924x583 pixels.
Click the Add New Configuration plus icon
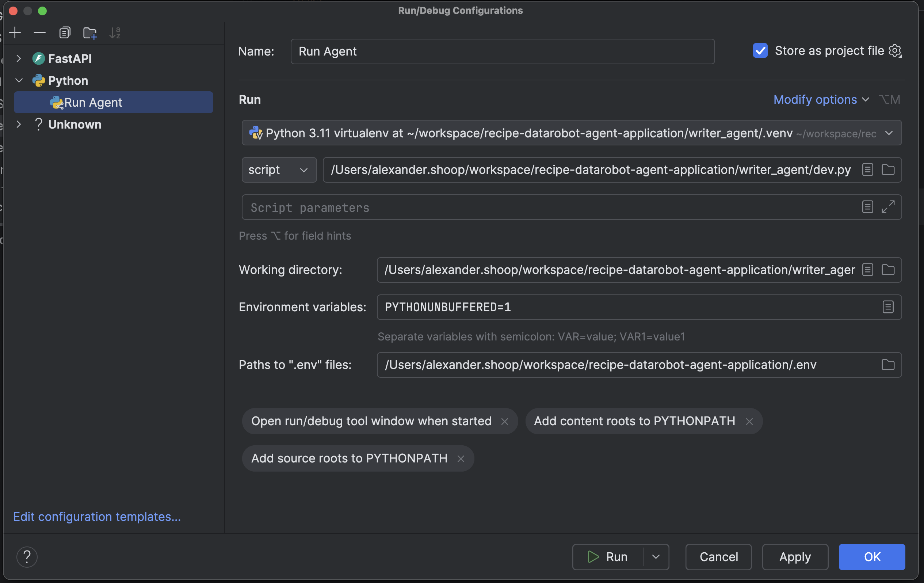tap(15, 33)
